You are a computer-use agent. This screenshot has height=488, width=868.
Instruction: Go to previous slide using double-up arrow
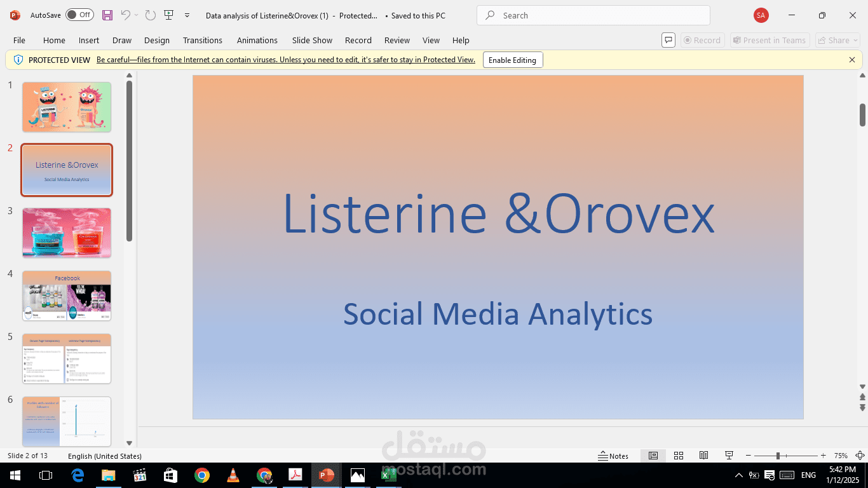[862, 397]
